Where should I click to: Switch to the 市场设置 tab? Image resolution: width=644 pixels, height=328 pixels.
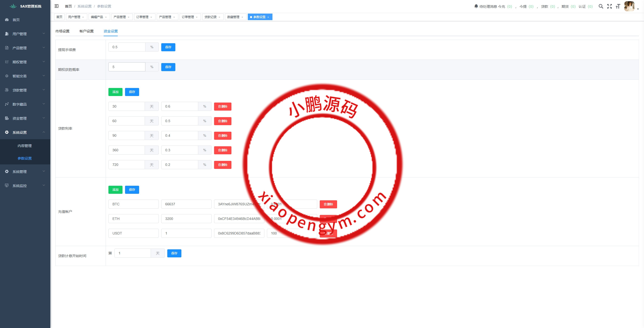62,31
